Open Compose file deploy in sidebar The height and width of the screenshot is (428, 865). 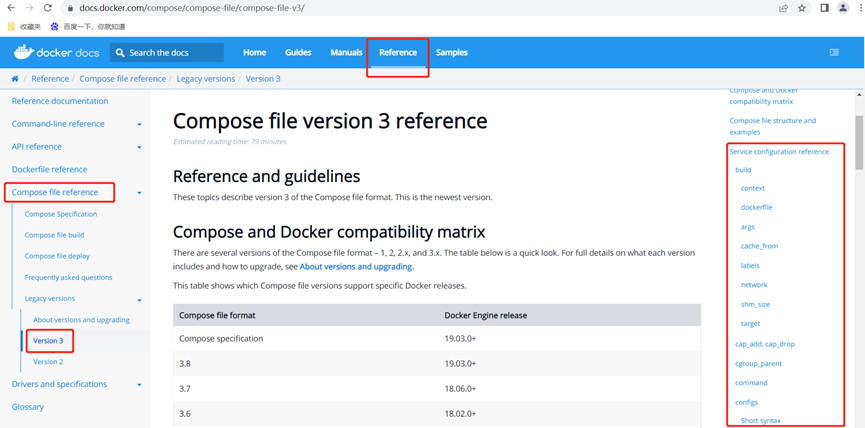pos(57,256)
